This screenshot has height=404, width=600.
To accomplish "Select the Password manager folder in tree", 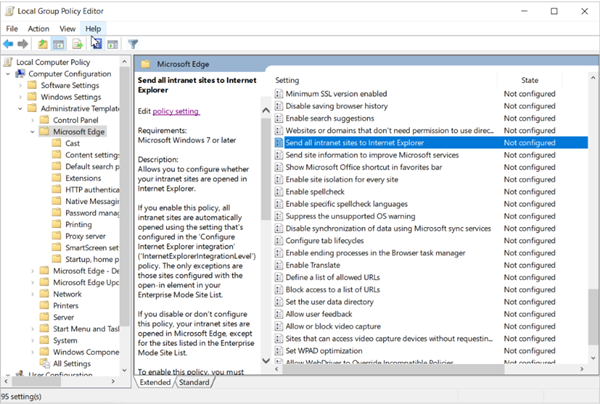I will pyautogui.click(x=92, y=213).
